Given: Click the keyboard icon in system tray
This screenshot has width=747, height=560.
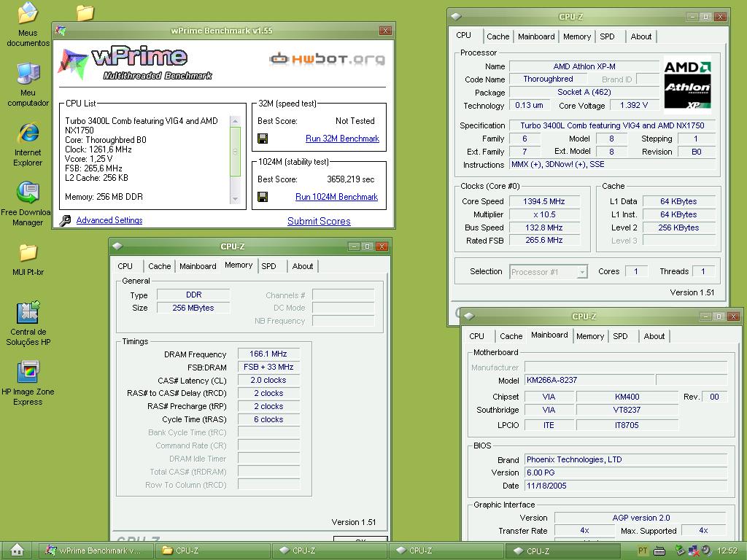Looking at the screenshot, I should tap(659, 551).
